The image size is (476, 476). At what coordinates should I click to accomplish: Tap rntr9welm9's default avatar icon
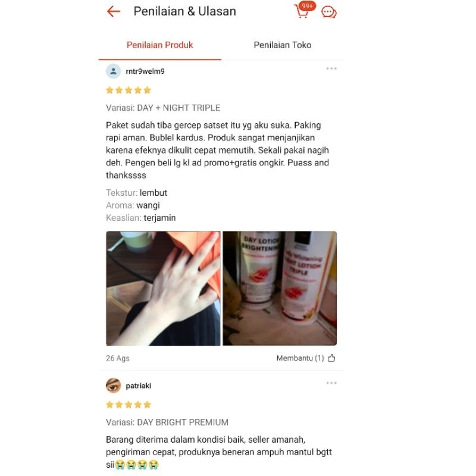tap(113, 71)
